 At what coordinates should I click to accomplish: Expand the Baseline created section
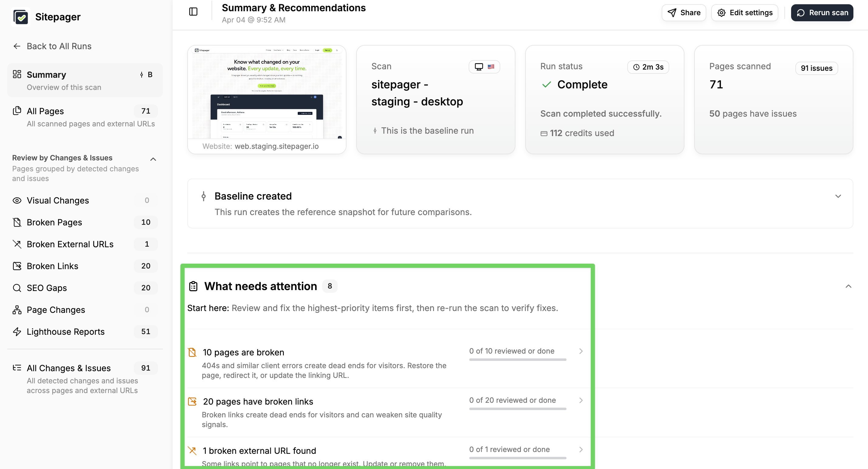tap(838, 196)
